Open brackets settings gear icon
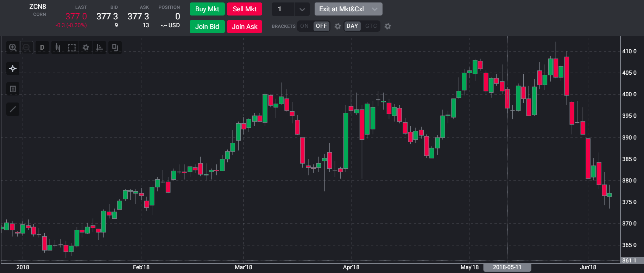 pos(338,26)
